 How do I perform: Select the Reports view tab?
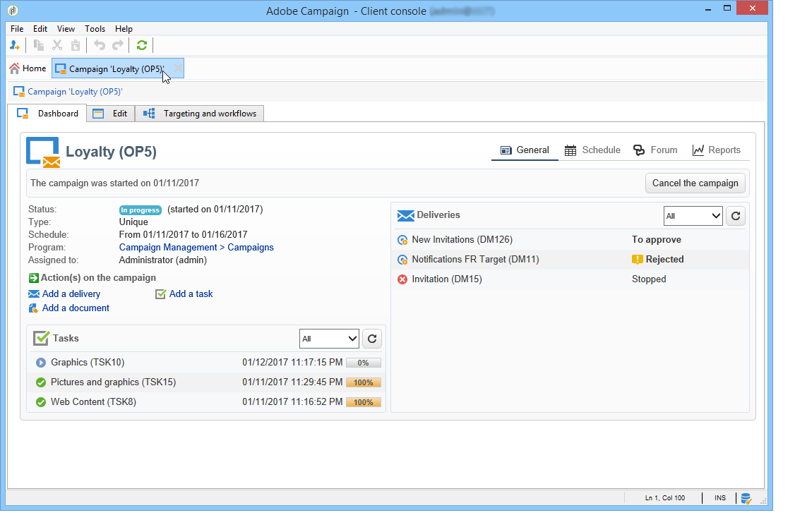pyautogui.click(x=716, y=150)
